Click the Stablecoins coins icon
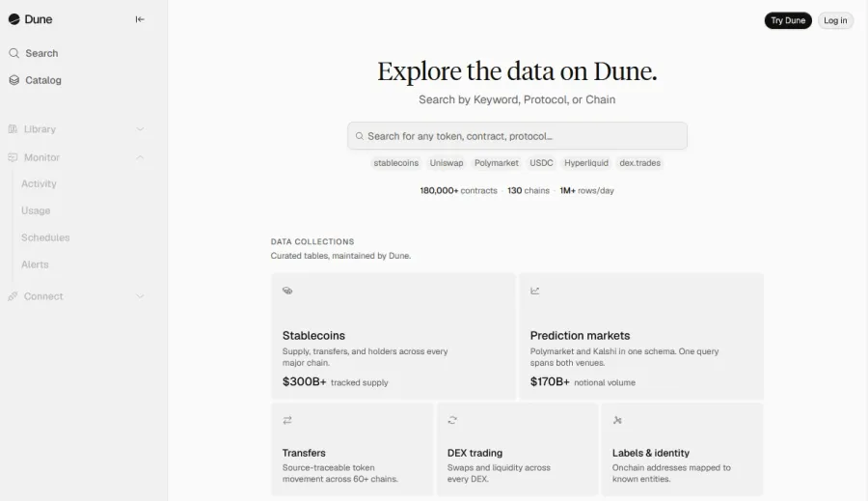The height and width of the screenshot is (501, 868). 287,291
